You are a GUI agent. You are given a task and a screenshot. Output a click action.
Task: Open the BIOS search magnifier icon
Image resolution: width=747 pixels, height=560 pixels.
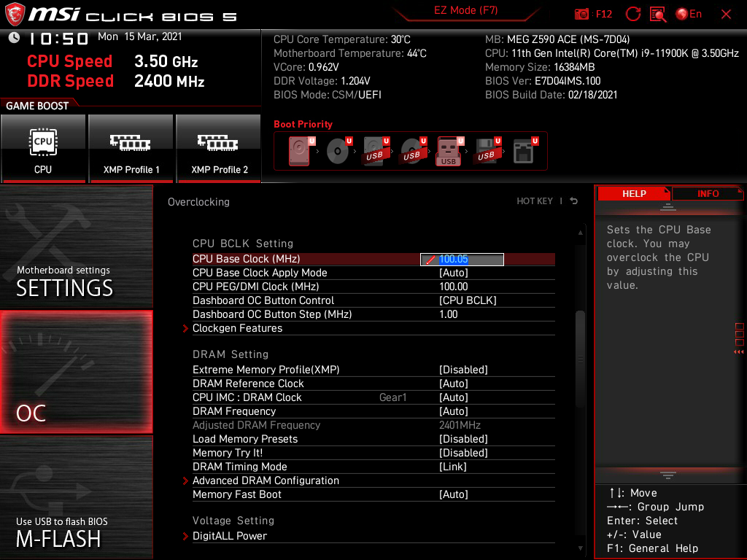[658, 15]
